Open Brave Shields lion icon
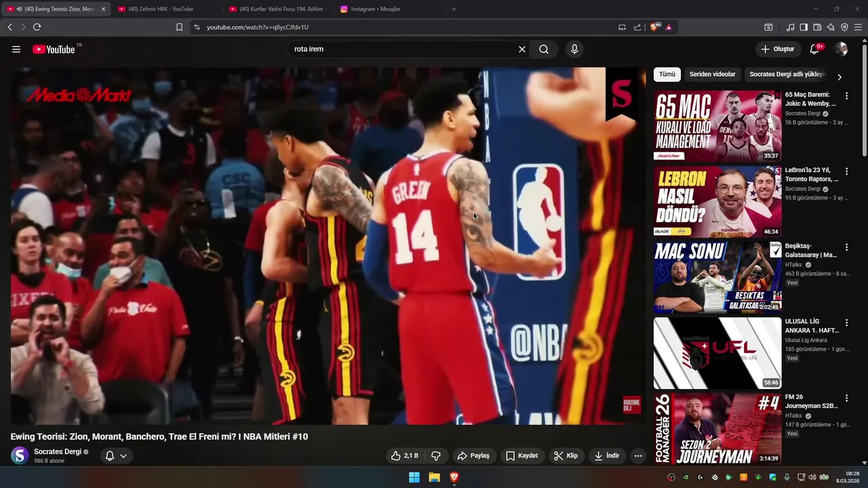This screenshot has width=868, height=488. pyautogui.click(x=654, y=27)
